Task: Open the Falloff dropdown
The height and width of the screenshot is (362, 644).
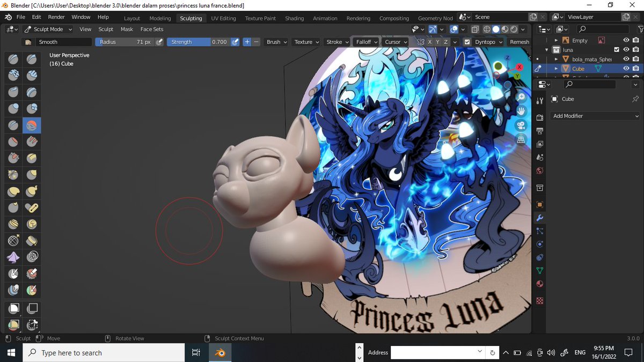Action: point(367,42)
